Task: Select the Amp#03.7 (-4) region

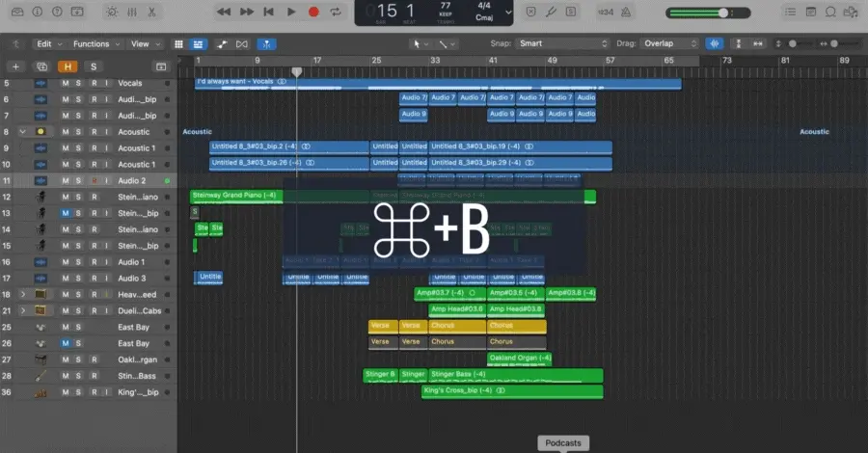Action: point(449,294)
